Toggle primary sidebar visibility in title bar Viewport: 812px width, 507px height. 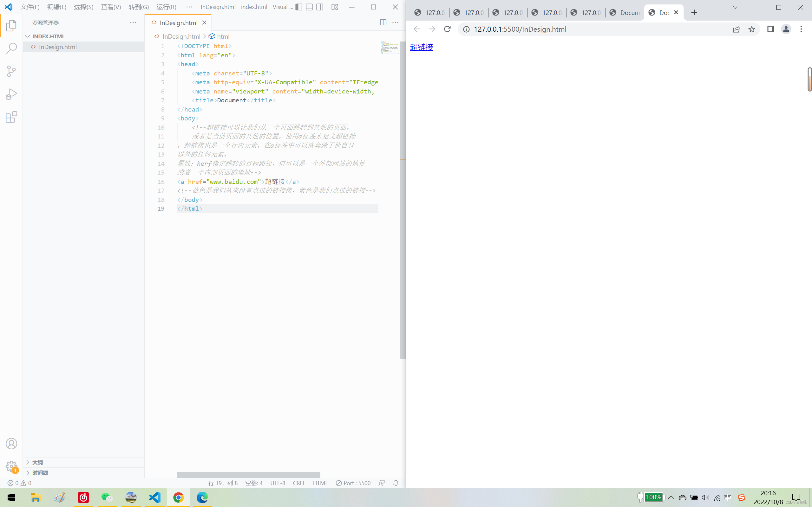click(298, 7)
